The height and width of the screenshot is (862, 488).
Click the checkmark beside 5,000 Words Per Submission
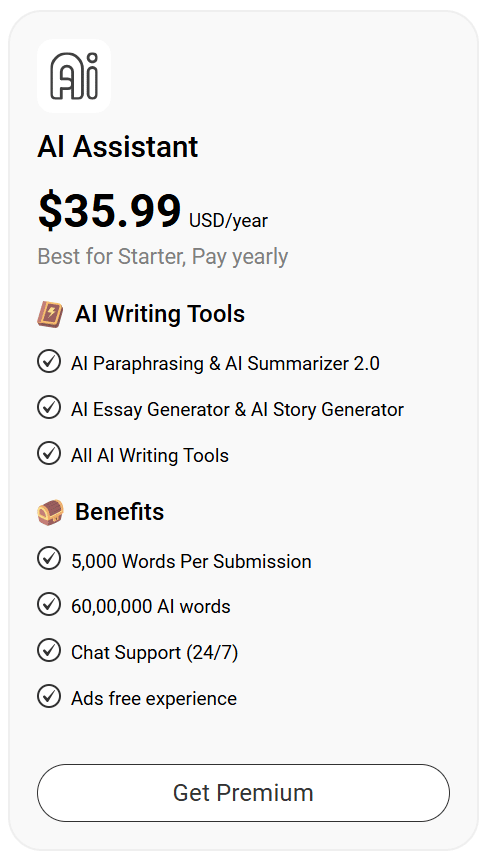click(49, 559)
